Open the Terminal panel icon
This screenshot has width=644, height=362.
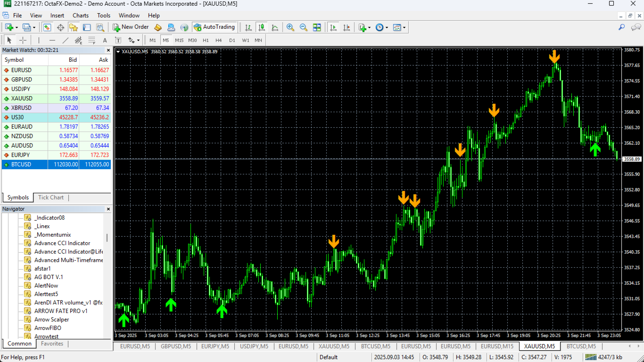[x=87, y=27]
